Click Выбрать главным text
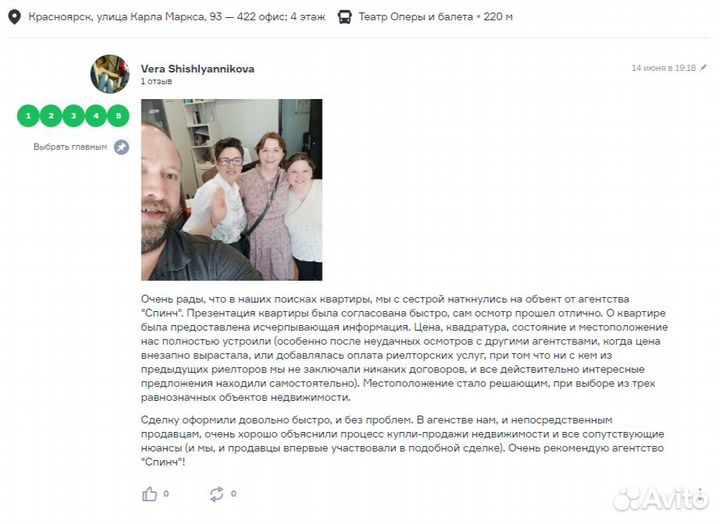720x524 pixels. 70,147
